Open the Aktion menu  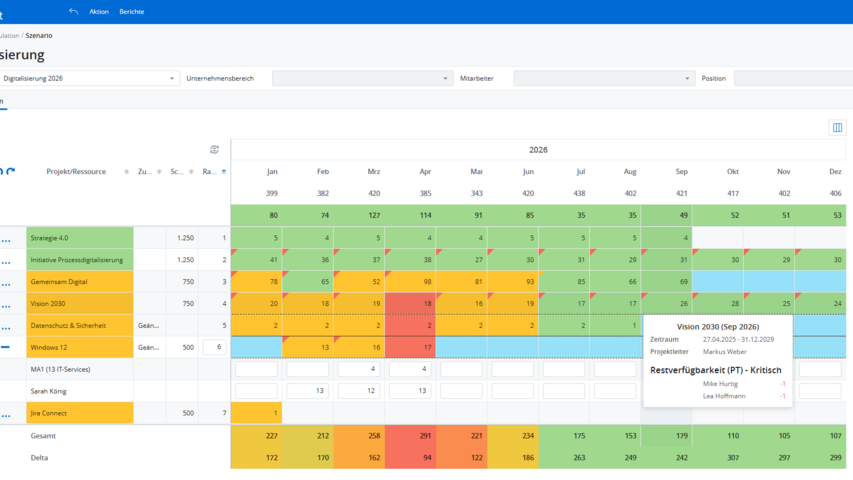tap(99, 12)
